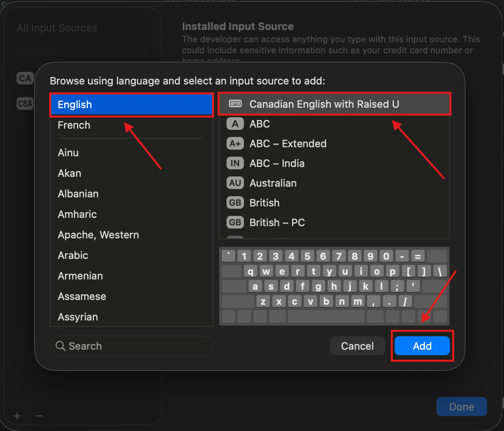
Task: Pick Arabic from the language list
Action: (x=73, y=255)
